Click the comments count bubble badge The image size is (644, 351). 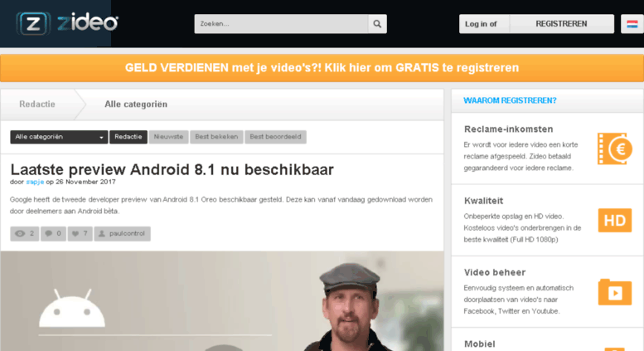click(x=53, y=234)
